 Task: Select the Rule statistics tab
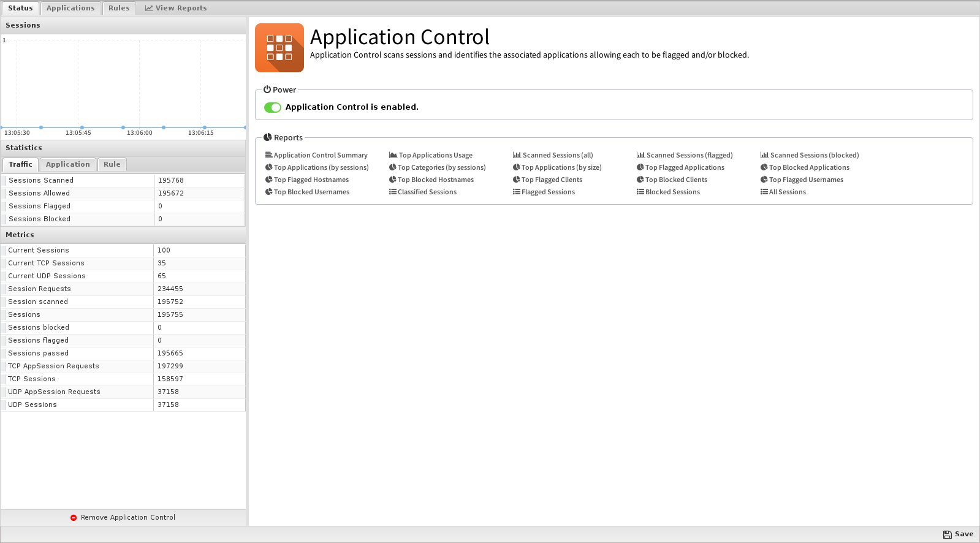pos(112,164)
